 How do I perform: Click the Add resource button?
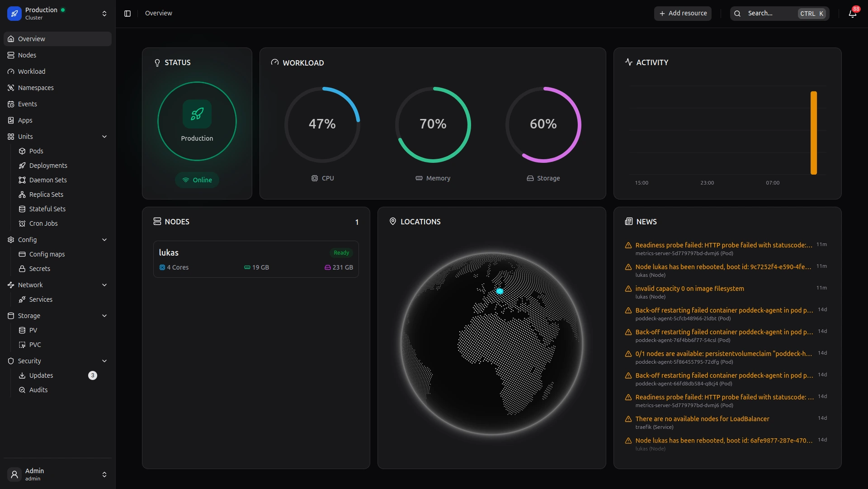tap(683, 14)
